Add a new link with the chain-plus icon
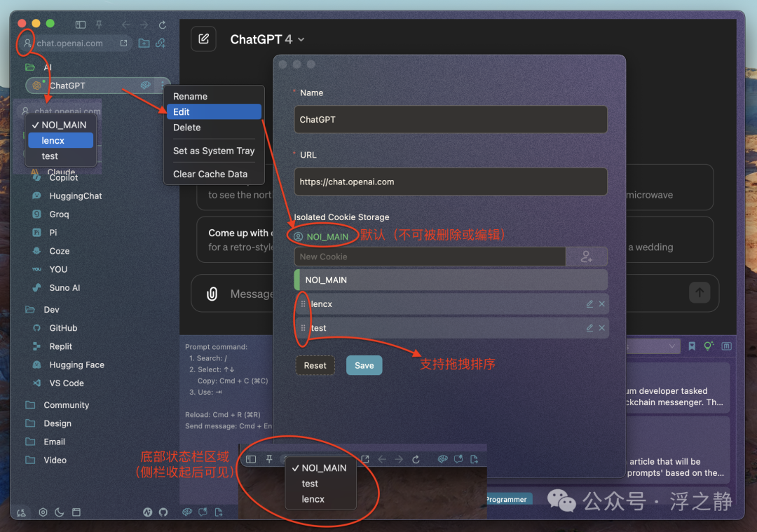 (x=161, y=43)
